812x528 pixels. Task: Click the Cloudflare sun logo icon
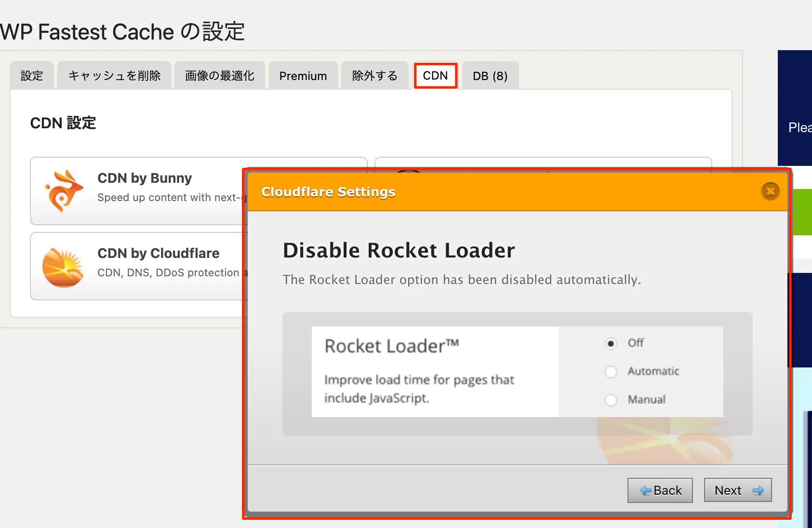63,267
